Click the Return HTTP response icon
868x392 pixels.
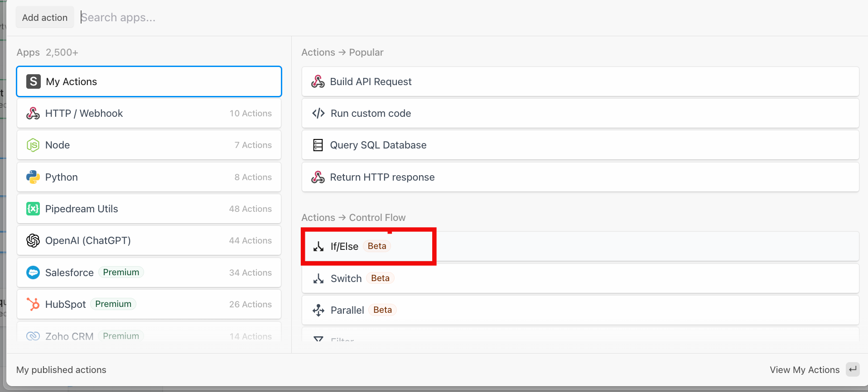(318, 177)
